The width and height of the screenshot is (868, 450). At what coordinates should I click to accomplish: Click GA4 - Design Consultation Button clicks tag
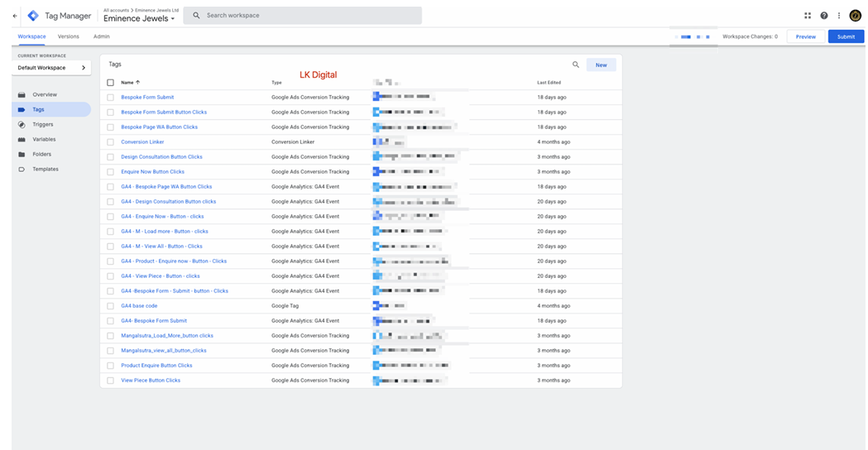click(x=168, y=202)
